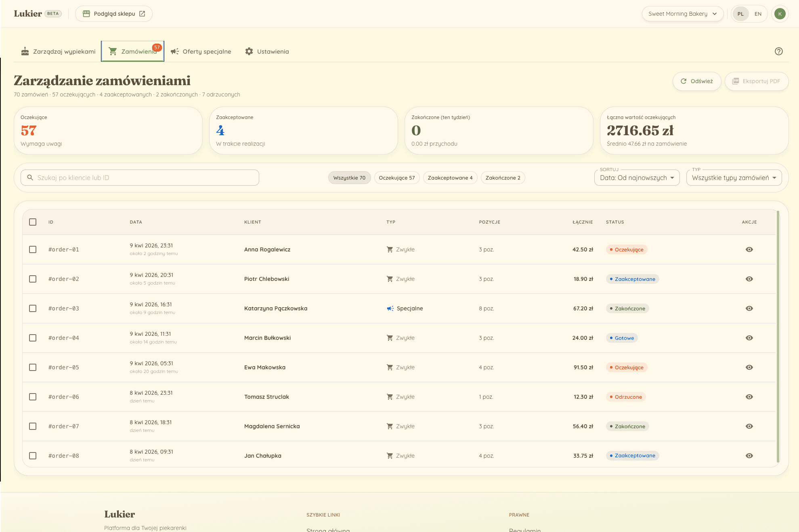Filter by Zakończone 2 chip

(x=503, y=178)
